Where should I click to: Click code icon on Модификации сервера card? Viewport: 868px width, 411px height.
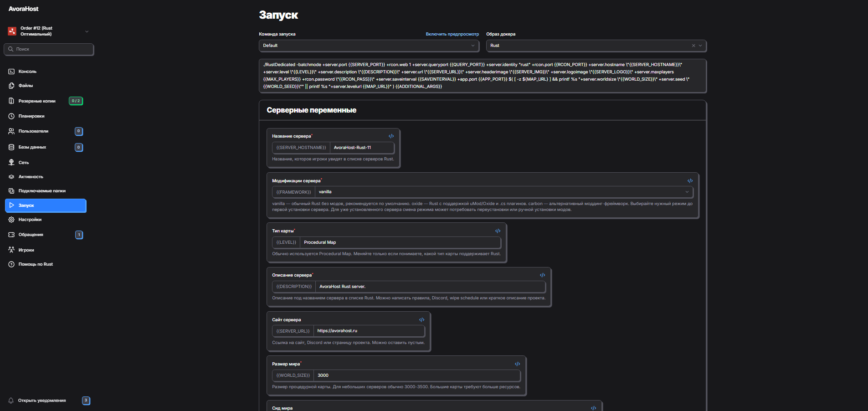coord(690,181)
